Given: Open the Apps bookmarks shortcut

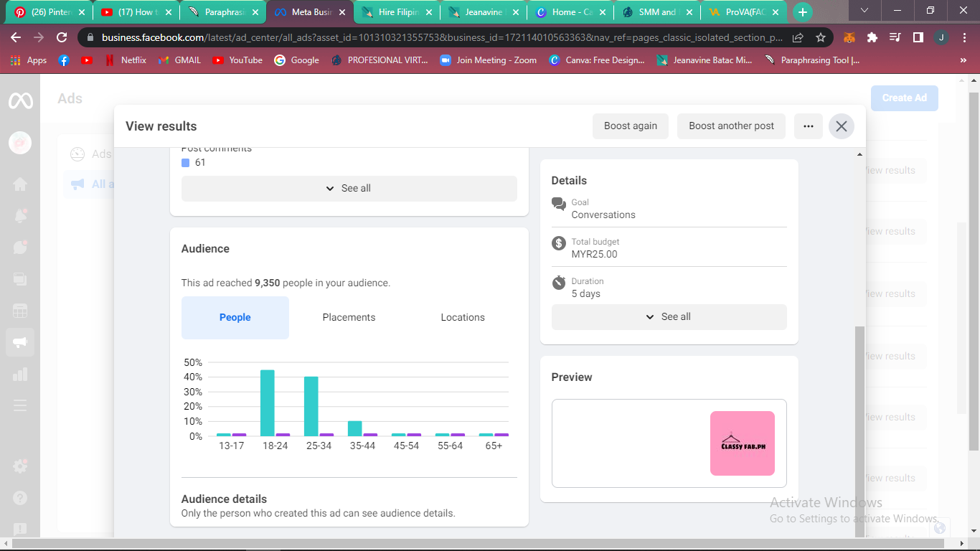Looking at the screenshot, I should point(29,60).
